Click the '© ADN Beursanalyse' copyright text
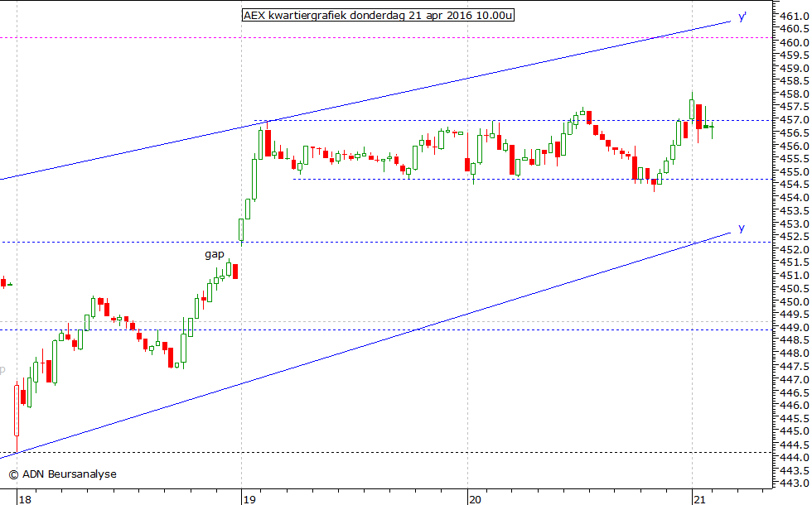 pyautogui.click(x=63, y=474)
